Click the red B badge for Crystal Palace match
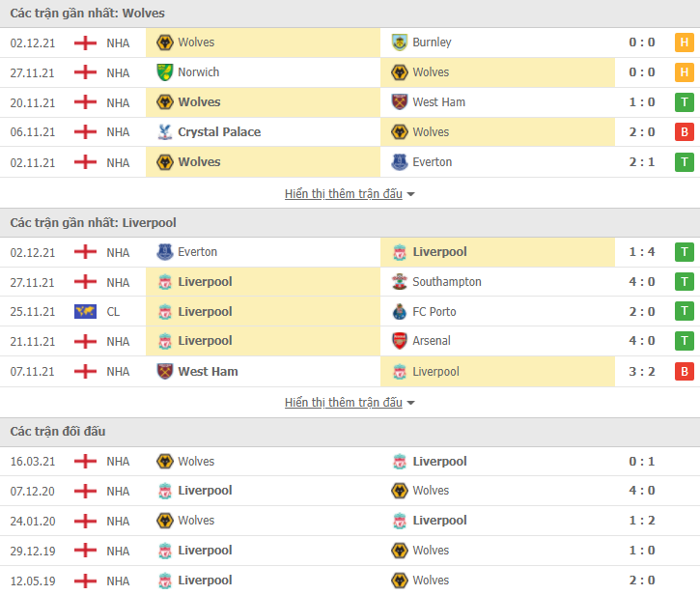 pyautogui.click(x=684, y=132)
